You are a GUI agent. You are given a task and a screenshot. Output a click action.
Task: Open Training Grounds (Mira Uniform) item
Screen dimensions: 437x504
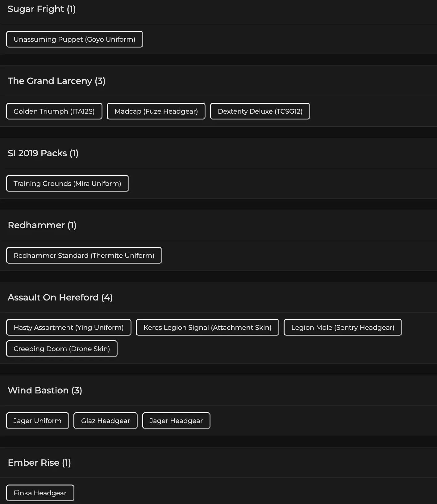[67, 183]
